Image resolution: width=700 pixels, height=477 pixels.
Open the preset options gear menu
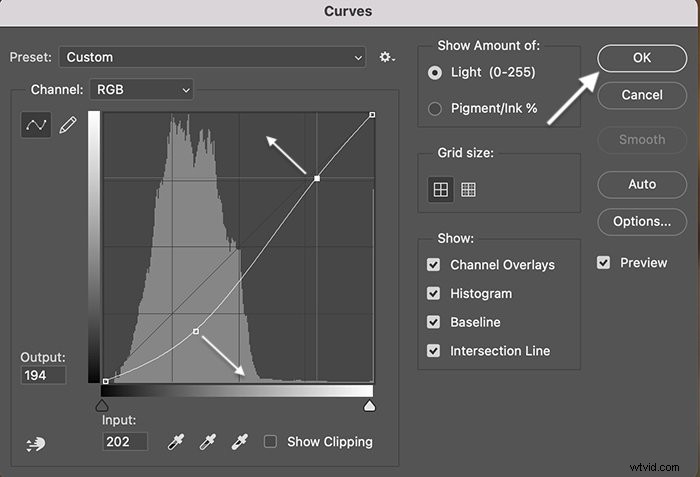click(x=387, y=57)
